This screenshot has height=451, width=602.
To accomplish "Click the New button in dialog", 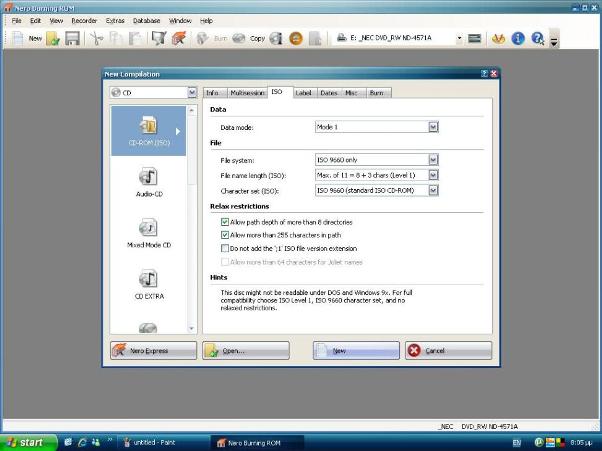I will coord(356,350).
